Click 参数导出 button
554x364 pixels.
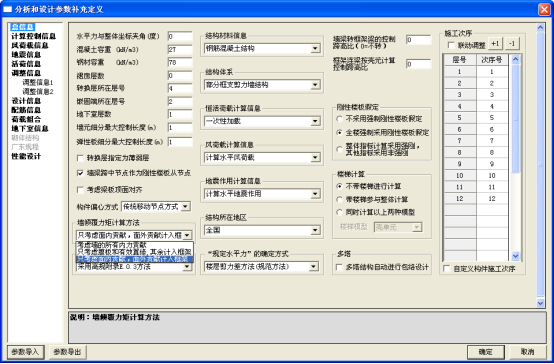click(67, 352)
